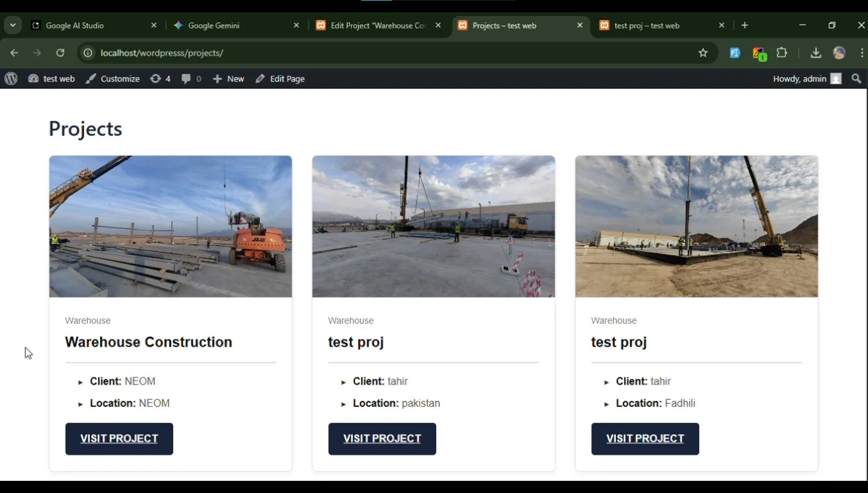Open Chrome menu three dots

tap(862, 53)
